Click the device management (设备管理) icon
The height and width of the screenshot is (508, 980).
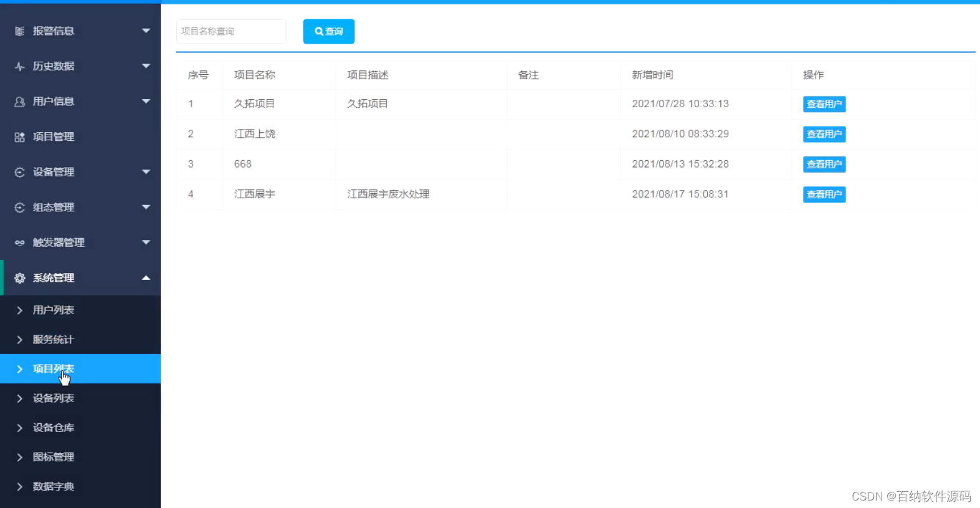click(20, 172)
